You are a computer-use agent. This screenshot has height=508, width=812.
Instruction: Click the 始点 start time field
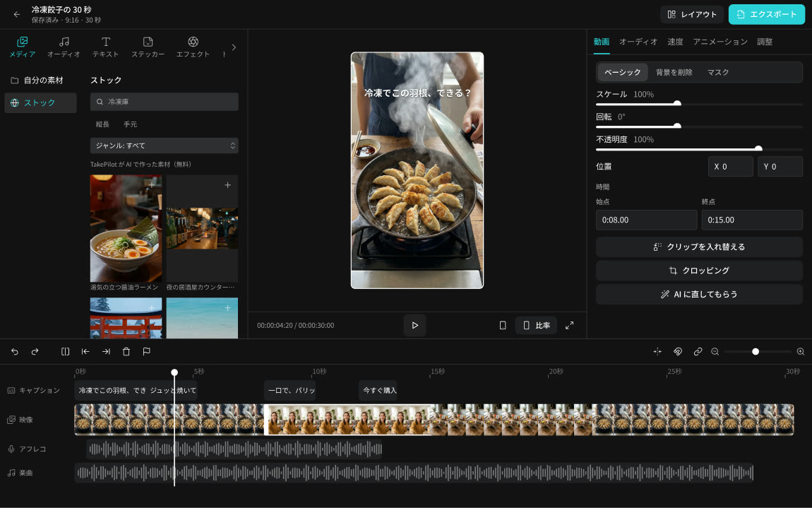646,220
